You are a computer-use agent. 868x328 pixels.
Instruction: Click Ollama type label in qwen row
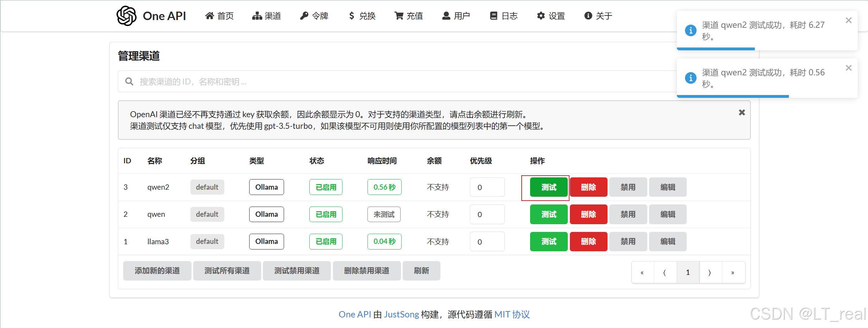coord(266,214)
